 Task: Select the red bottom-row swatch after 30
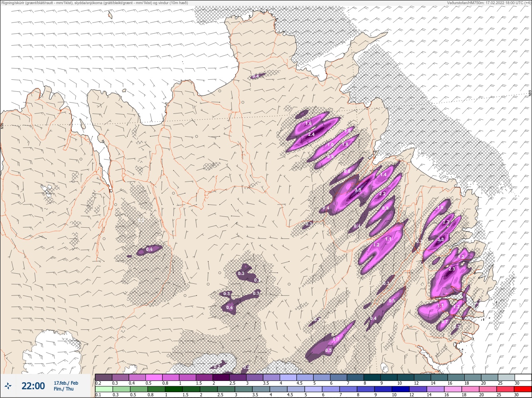click(x=523, y=389)
